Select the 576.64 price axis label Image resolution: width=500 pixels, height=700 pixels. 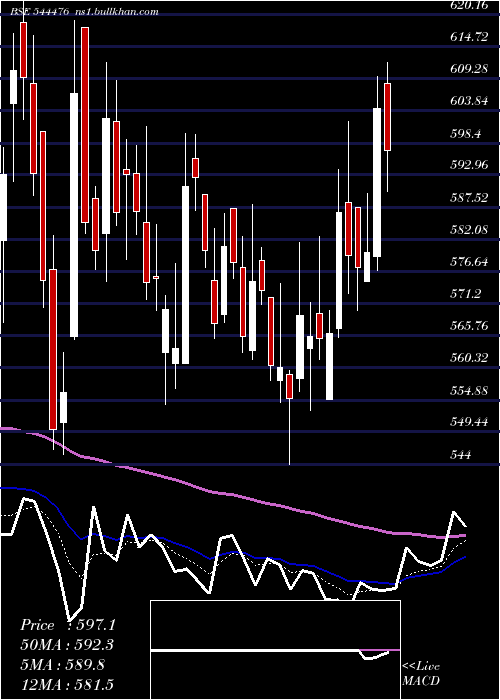click(x=469, y=262)
